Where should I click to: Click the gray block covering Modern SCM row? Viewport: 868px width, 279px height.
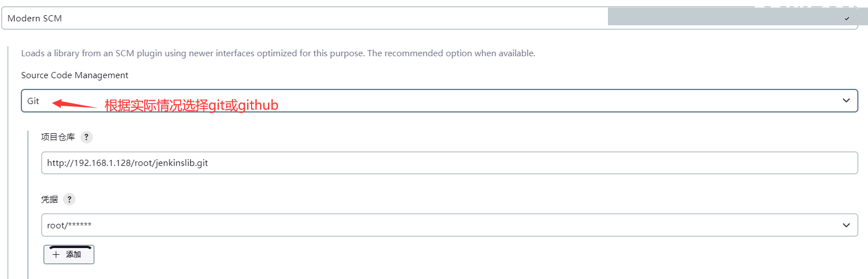click(733, 17)
